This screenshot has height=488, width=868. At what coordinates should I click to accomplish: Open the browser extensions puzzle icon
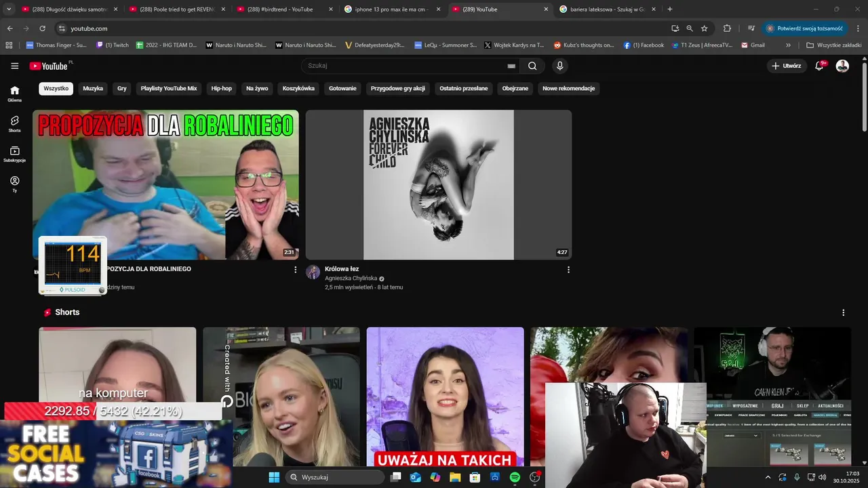[x=727, y=28]
